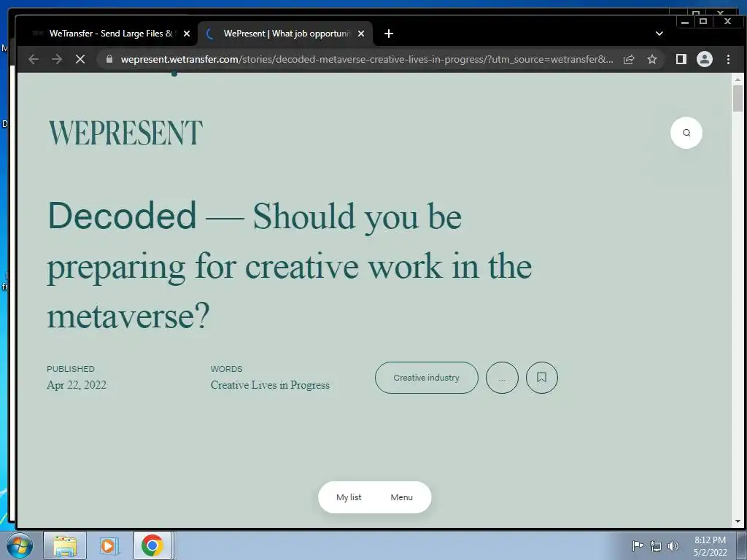747x560 pixels.
Task: Minimize the Chrome window
Action: [684, 21]
